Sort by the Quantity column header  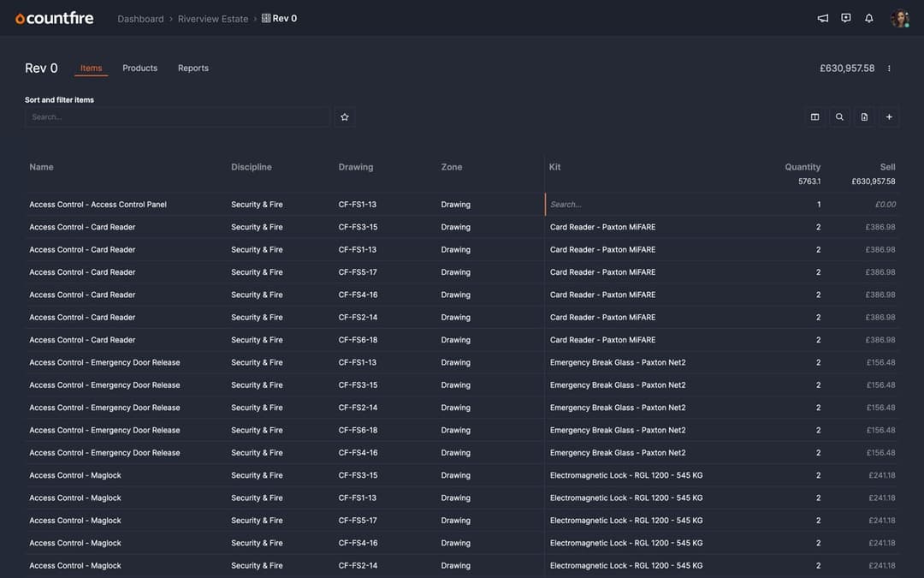pos(803,167)
